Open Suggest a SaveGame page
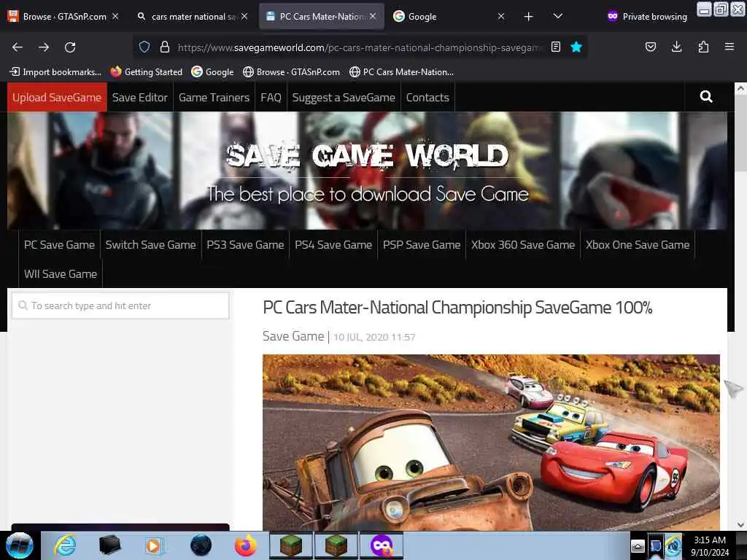 click(x=344, y=97)
